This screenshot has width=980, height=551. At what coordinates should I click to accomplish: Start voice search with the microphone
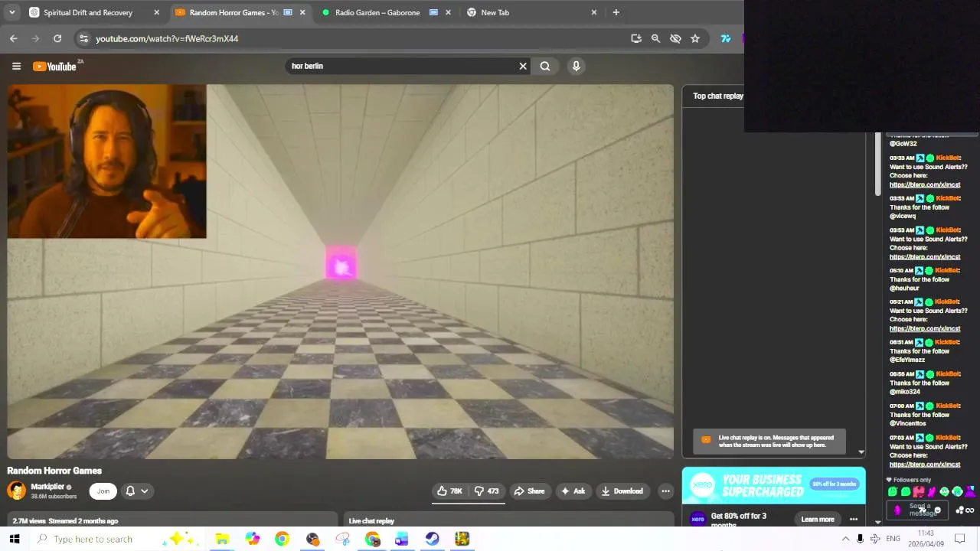pos(577,66)
